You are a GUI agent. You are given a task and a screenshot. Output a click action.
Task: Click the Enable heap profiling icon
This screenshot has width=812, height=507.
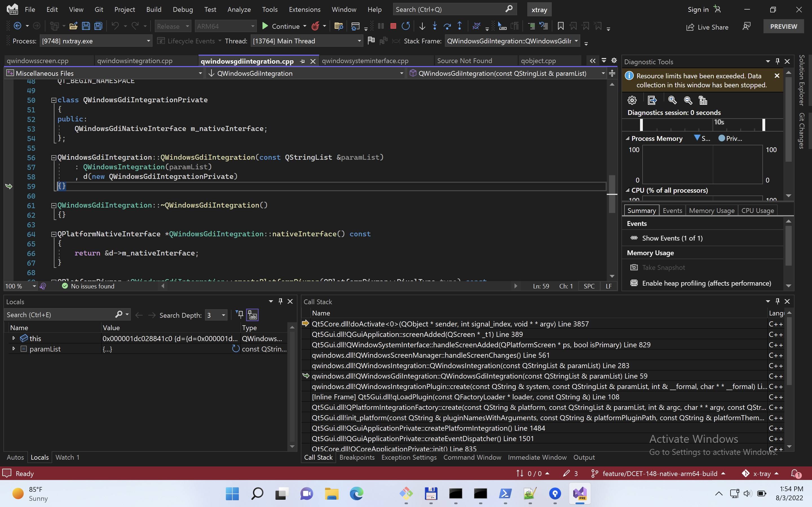coord(634,283)
